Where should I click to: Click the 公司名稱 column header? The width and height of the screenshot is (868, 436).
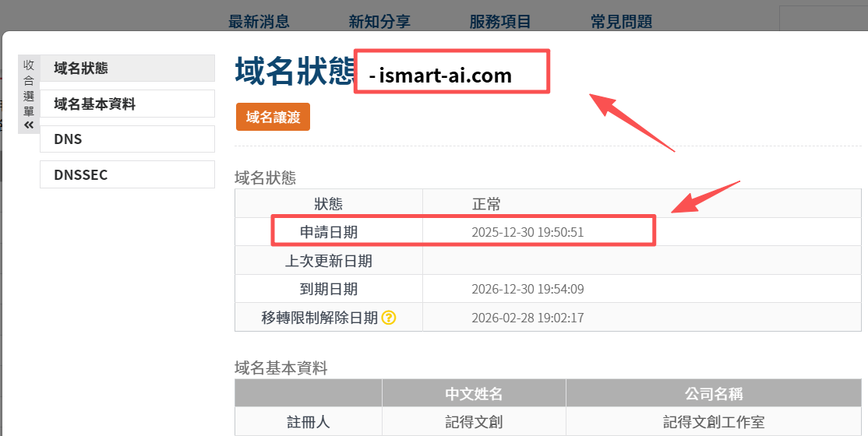(x=713, y=393)
